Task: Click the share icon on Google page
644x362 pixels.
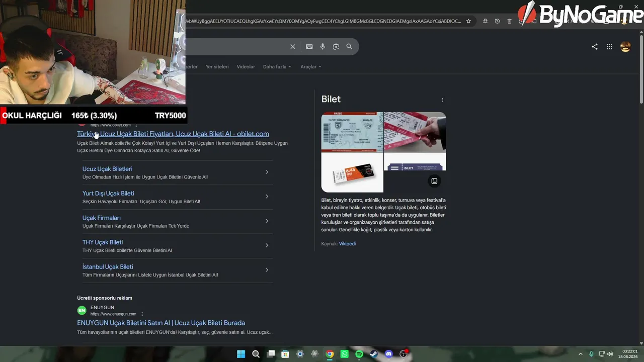Action: [595, 47]
